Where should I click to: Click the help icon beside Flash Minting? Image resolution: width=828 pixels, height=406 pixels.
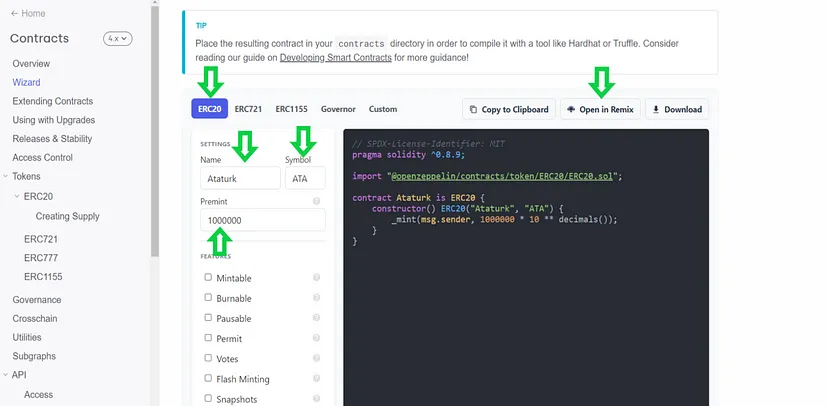click(316, 379)
